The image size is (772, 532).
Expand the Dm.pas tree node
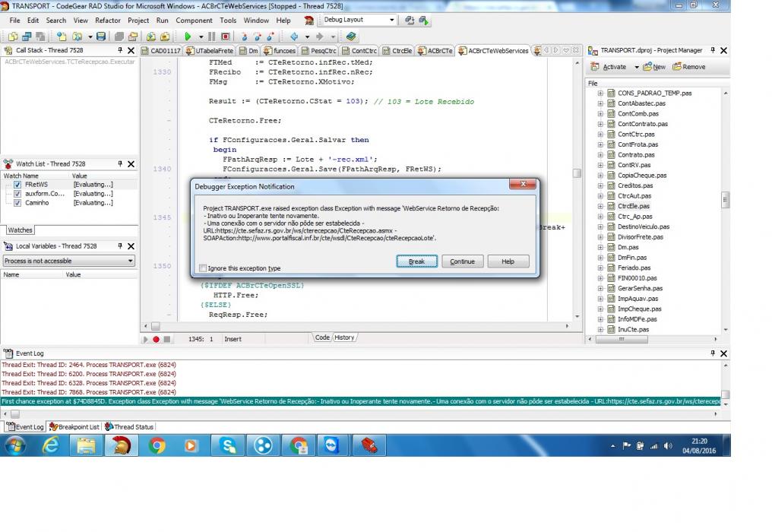[600, 247]
